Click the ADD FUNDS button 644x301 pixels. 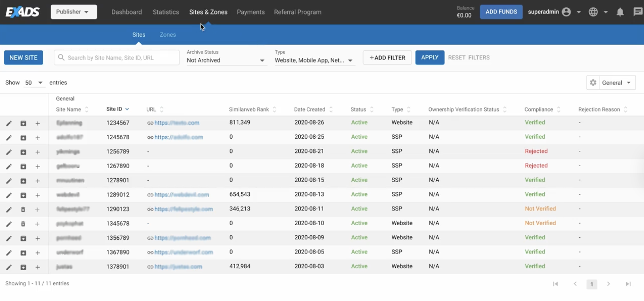tap(501, 12)
